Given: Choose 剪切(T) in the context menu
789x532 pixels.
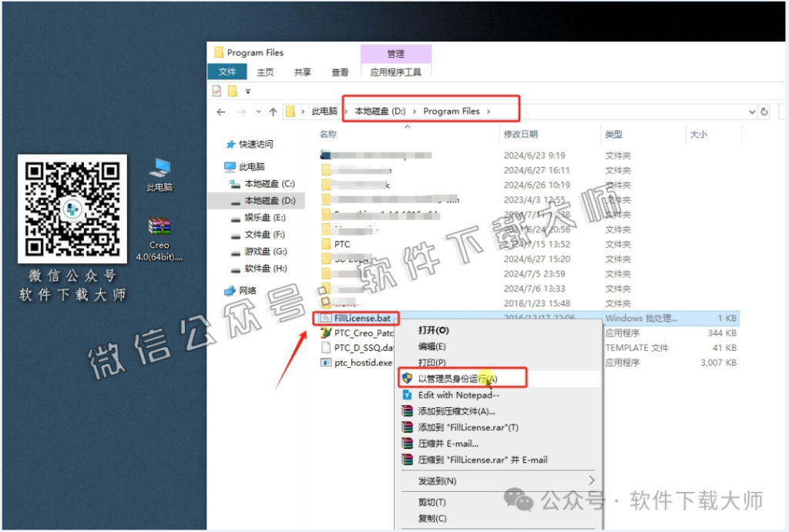Looking at the screenshot, I should tap(432, 502).
